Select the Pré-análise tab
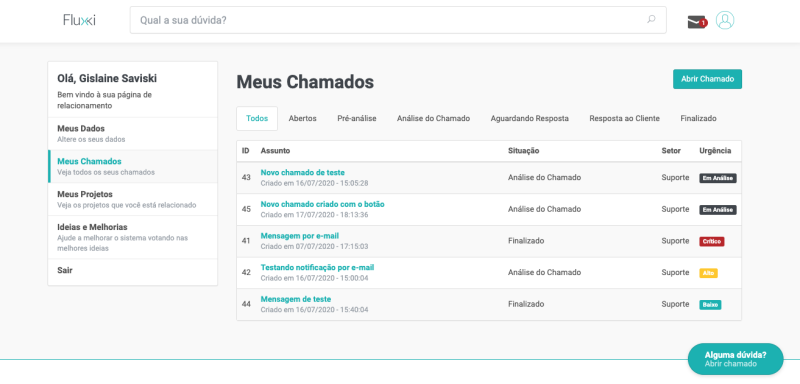This screenshot has width=800, height=384. 357,118
